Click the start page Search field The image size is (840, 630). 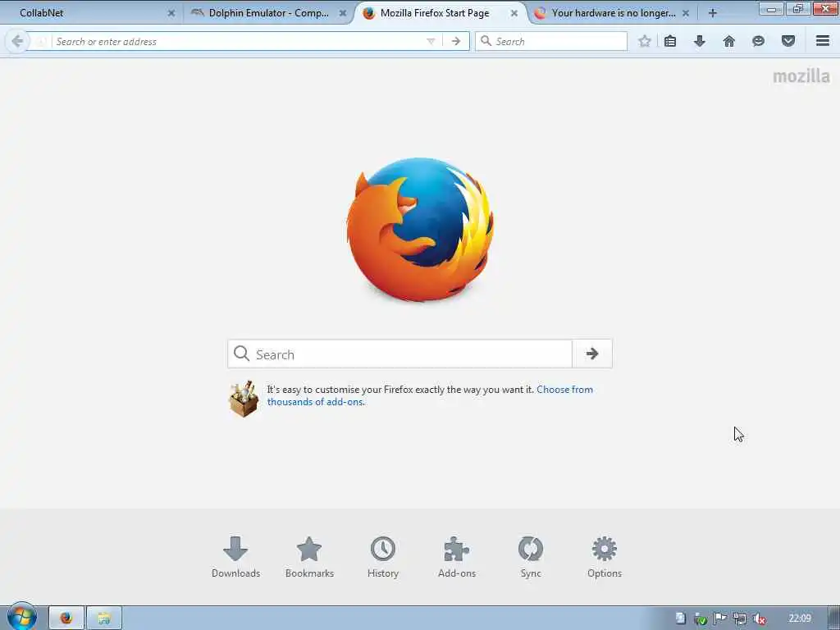pos(399,354)
